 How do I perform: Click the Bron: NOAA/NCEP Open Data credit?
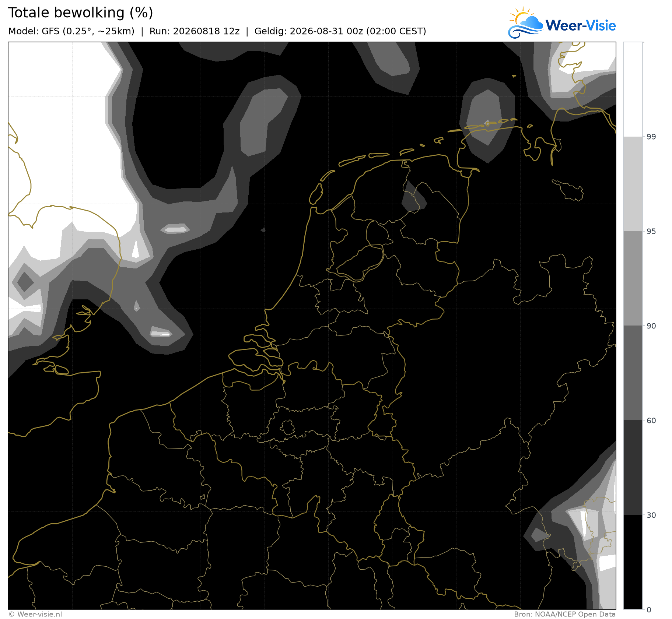pyautogui.click(x=565, y=614)
